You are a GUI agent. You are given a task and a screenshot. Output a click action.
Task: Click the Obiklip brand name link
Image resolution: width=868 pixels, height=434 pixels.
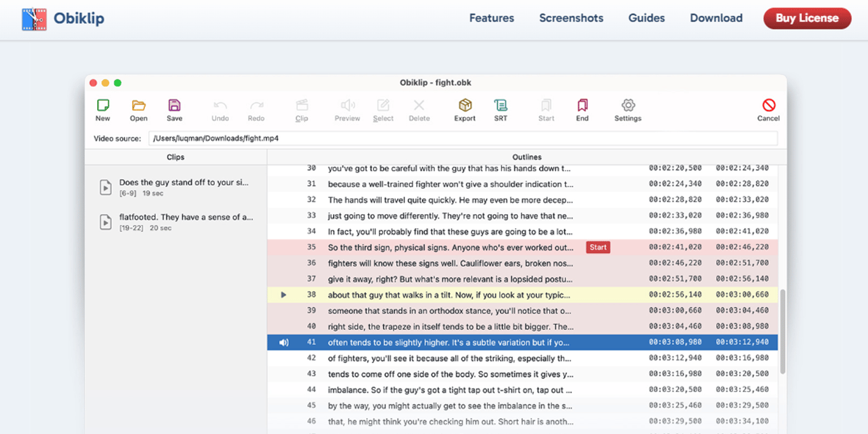[79, 18]
